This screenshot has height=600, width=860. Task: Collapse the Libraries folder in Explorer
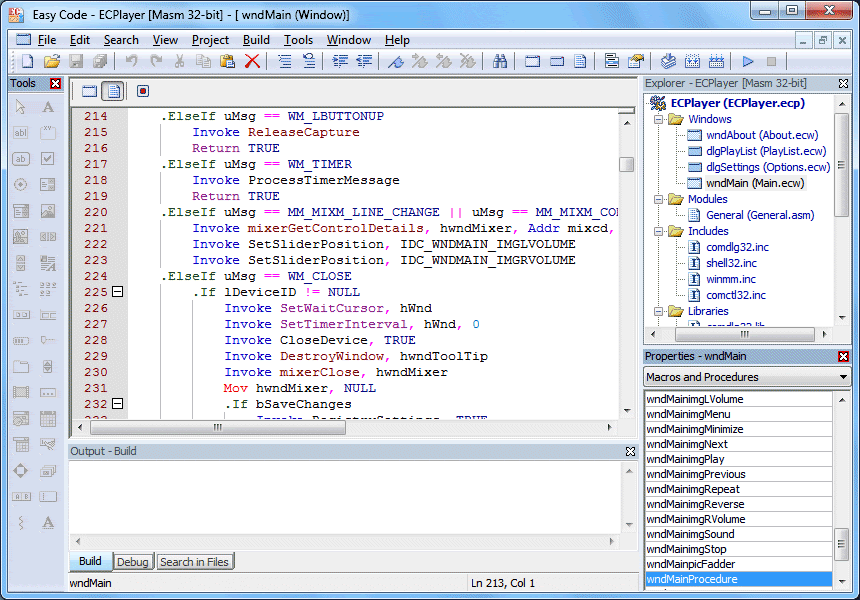658,311
